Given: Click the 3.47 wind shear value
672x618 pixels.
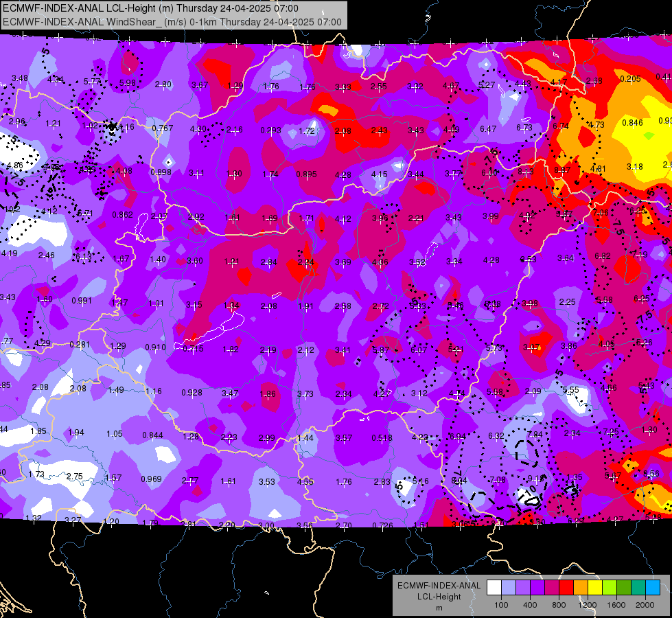Looking at the screenshot, I should click(230, 393).
